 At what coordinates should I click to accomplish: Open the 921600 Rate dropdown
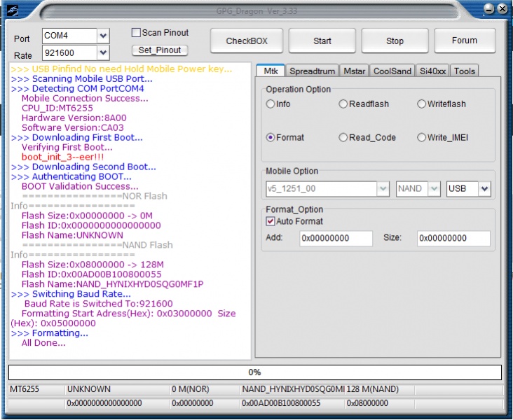coord(103,52)
